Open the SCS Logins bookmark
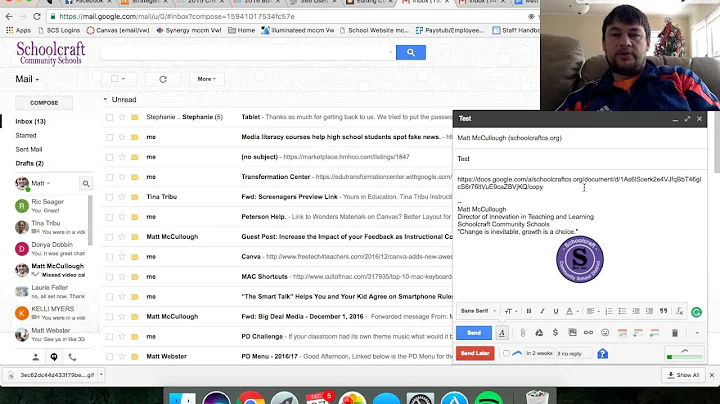 (x=59, y=30)
